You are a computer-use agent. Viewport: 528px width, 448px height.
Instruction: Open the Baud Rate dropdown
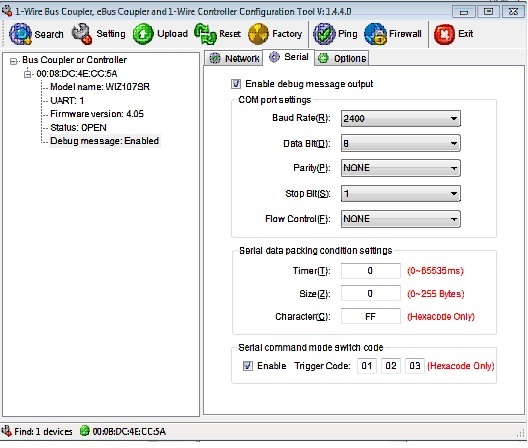[x=400, y=119]
